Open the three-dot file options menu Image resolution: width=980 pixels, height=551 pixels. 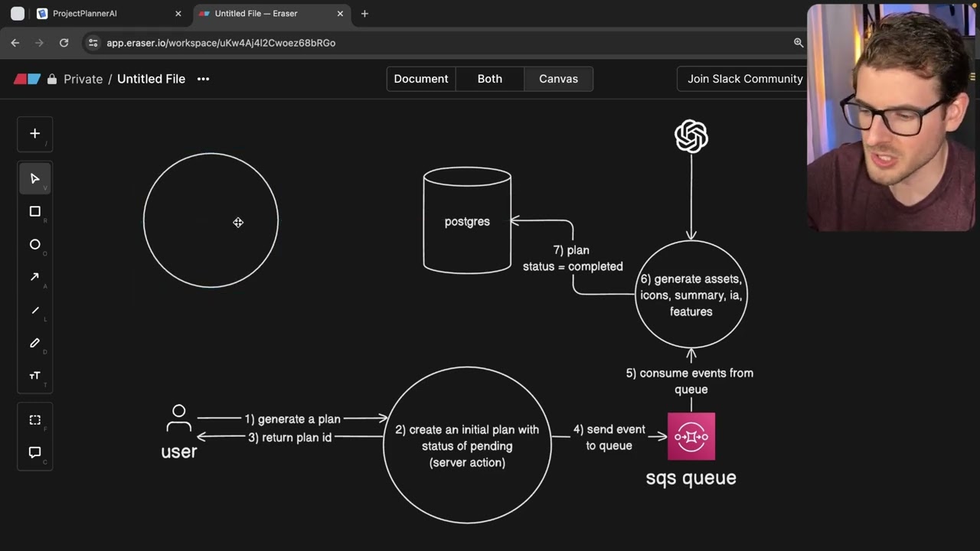coord(203,79)
